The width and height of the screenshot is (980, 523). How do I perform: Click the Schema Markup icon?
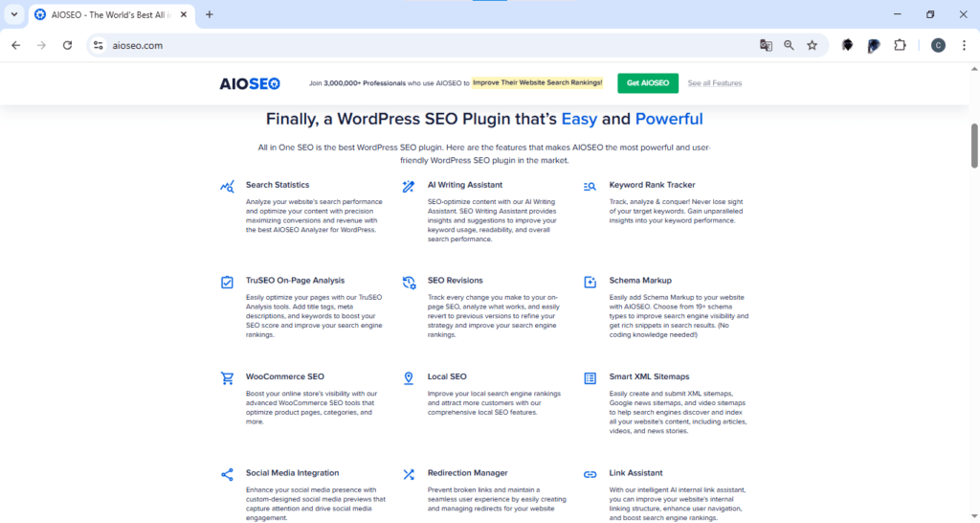coord(590,283)
